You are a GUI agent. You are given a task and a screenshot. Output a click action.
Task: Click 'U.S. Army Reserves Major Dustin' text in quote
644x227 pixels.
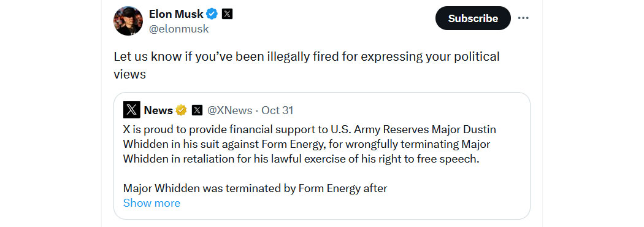click(413, 129)
